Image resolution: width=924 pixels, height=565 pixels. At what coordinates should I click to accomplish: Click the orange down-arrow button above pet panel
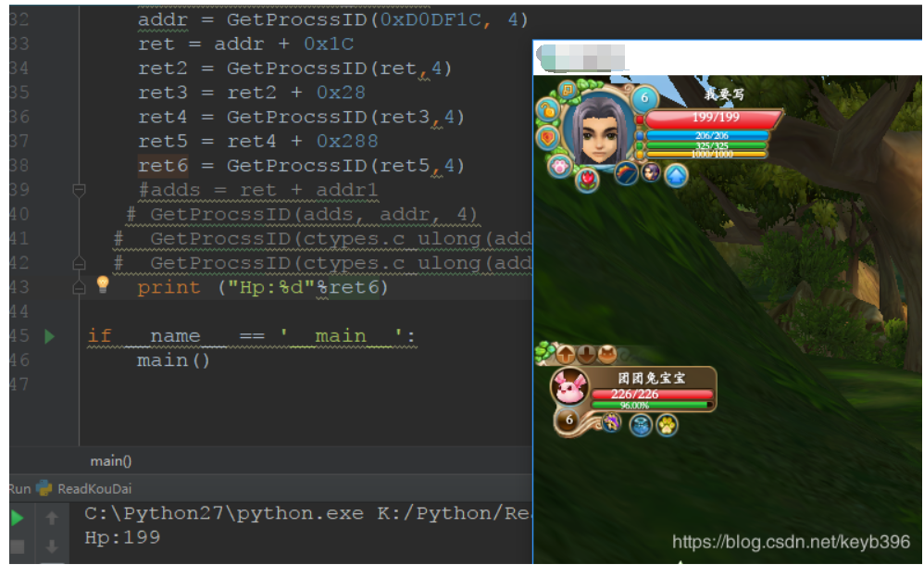[586, 354]
